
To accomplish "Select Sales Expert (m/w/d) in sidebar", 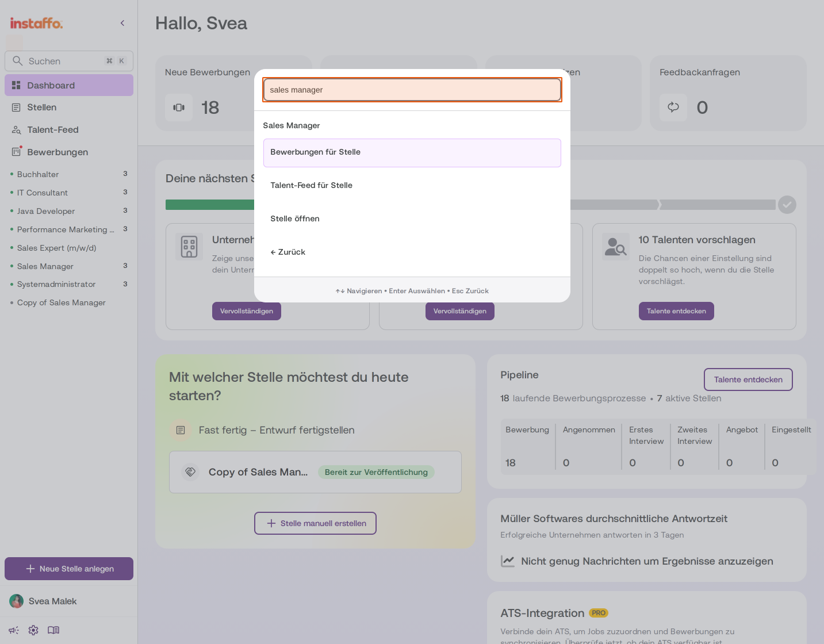I will [x=69, y=248].
